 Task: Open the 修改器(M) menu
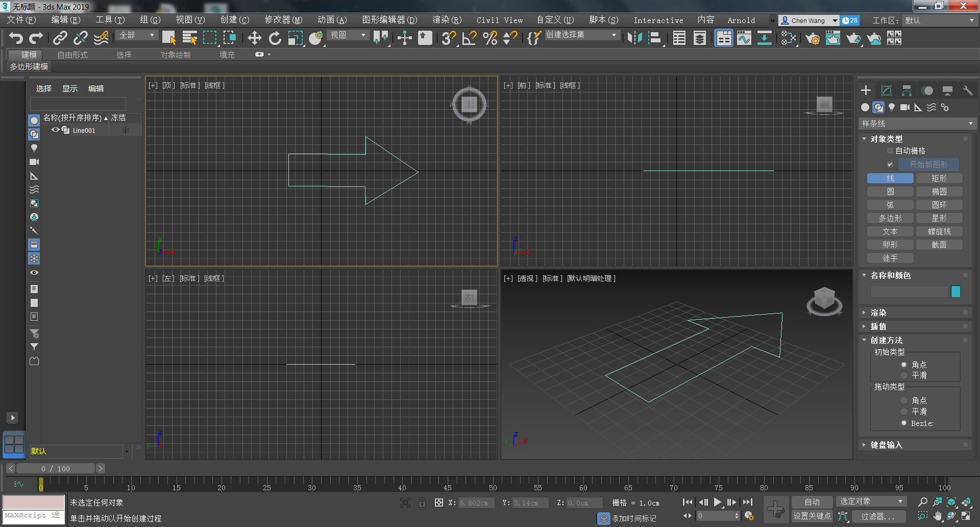click(283, 20)
